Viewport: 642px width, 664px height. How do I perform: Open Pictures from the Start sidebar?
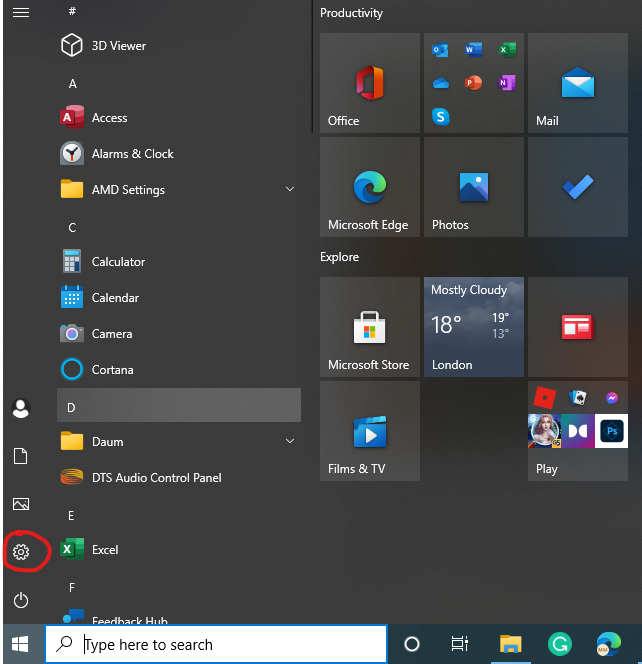pos(21,504)
